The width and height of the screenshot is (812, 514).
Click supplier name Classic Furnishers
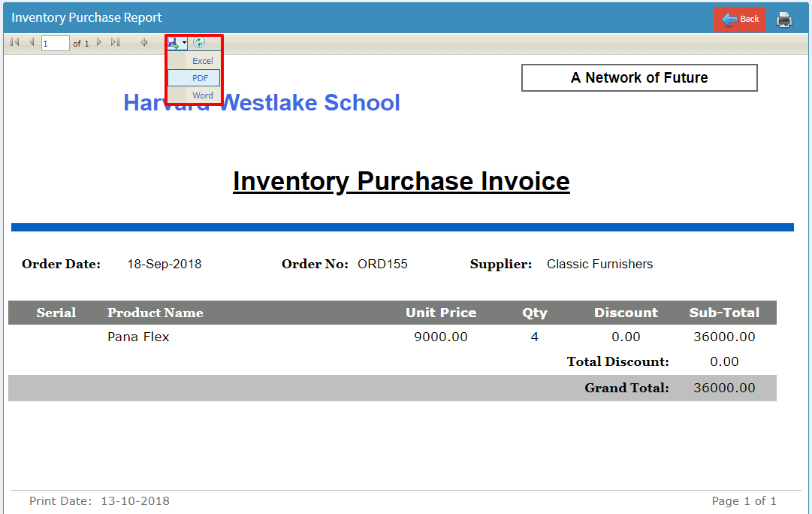click(x=599, y=264)
